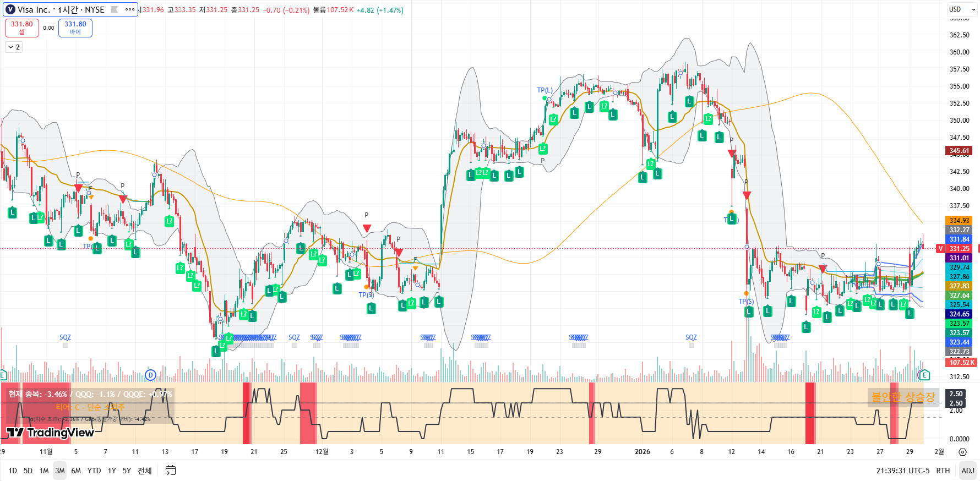Screen dimensions: 980x481
Task: Switch to the 1M date range
Action: pyautogui.click(x=44, y=471)
